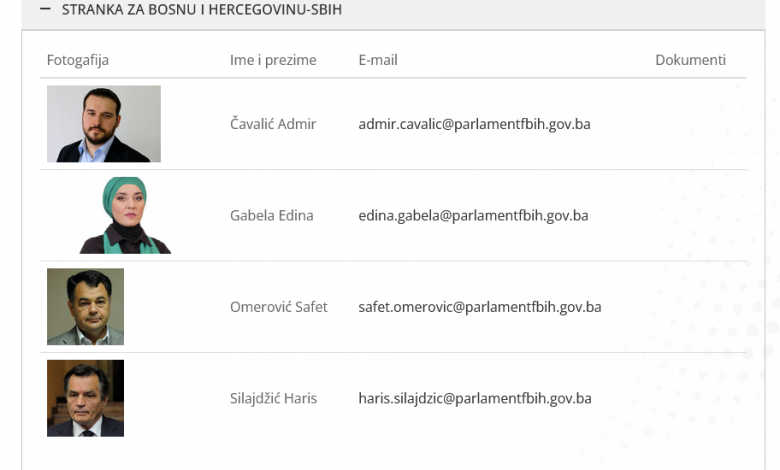This screenshot has height=470, width=780.
Task: Click the STRANKA ZA BOSNU I HERCEGOVINU-SBIH heading
Action: coord(201,9)
